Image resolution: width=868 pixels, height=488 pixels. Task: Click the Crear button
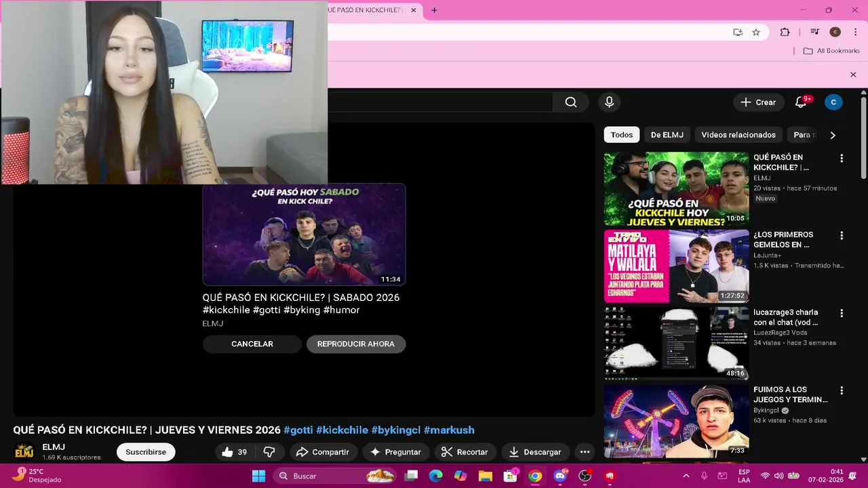coord(758,102)
